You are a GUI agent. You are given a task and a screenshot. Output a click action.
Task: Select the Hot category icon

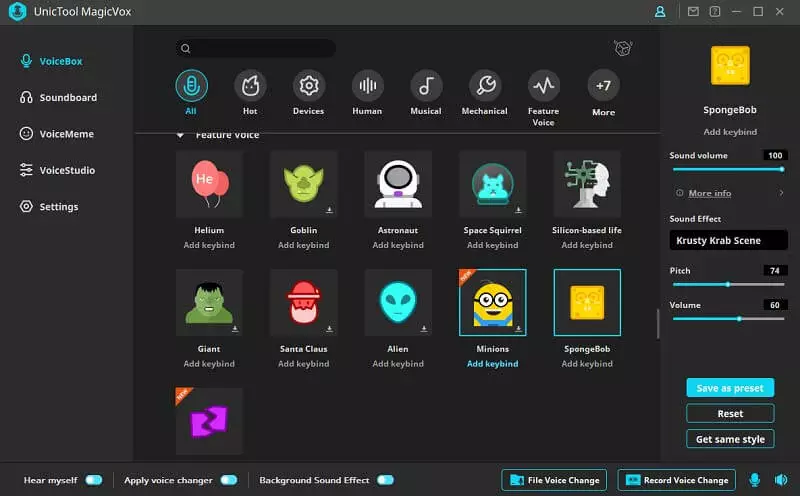(x=250, y=86)
